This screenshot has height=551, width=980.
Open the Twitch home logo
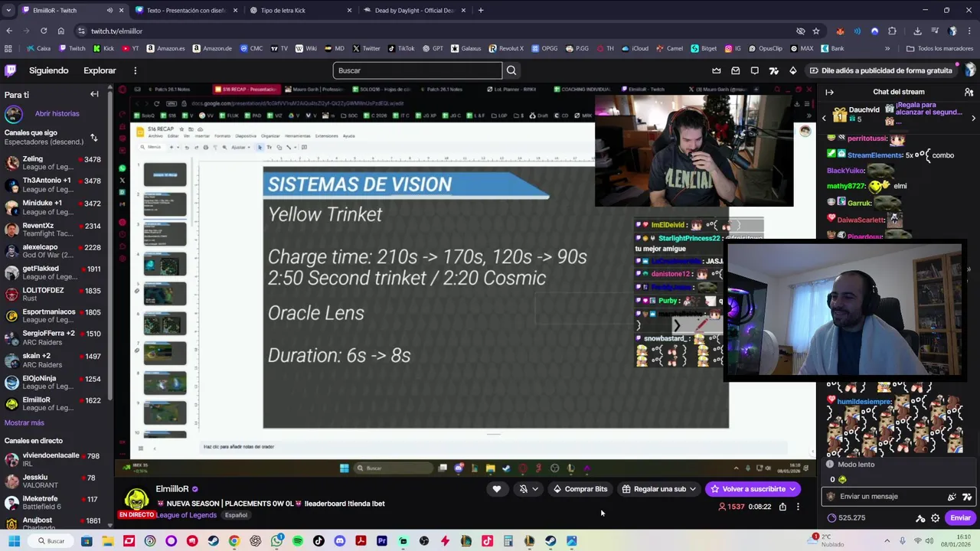pos(11,70)
